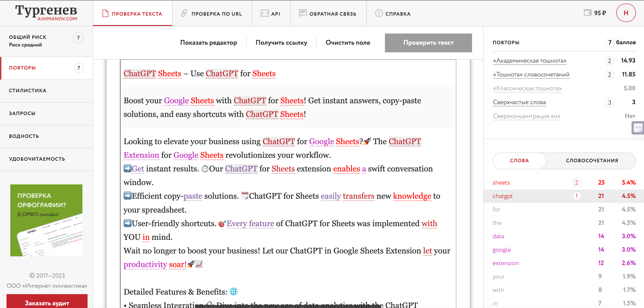
Task: Click Очистить поле to clear the field
Action: (348, 43)
